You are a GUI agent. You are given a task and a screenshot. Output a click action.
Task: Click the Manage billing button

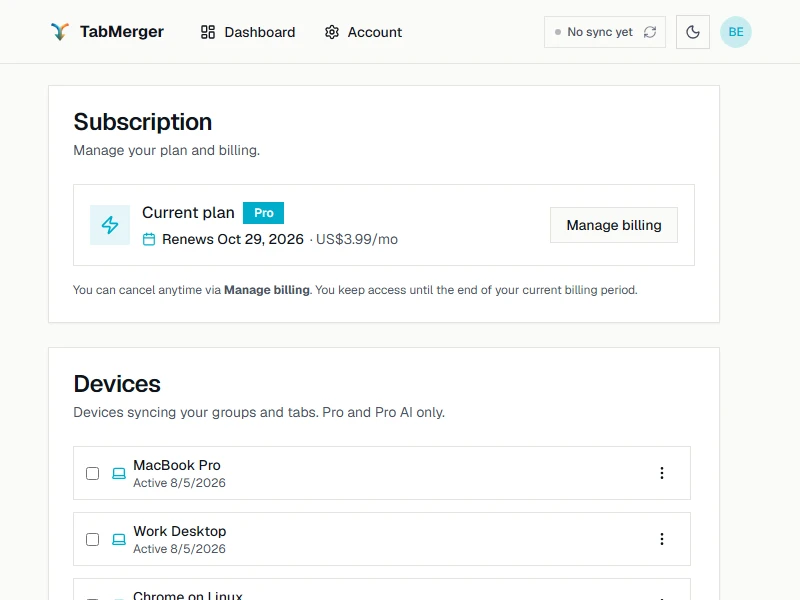pos(614,225)
